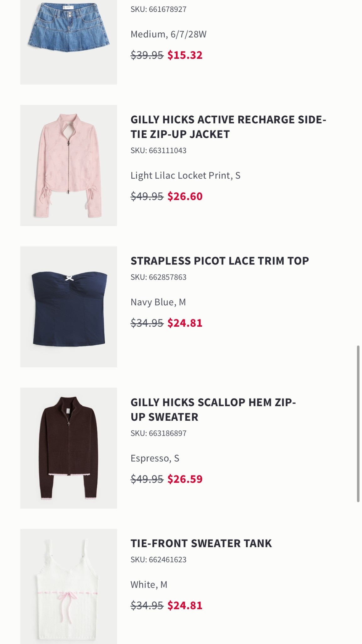362x644 pixels.
Task: Select the $26.60 discounted jacket price
Action: (x=184, y=197)
